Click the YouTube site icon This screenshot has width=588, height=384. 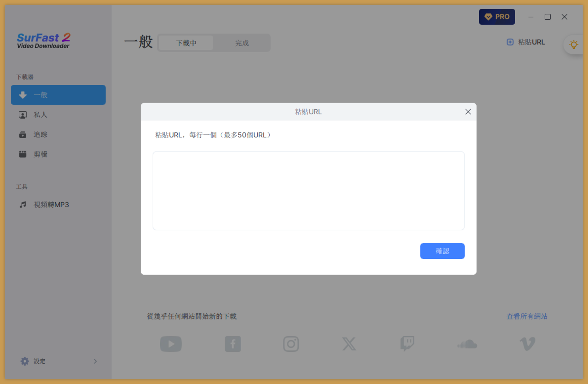tap(171, 344)
